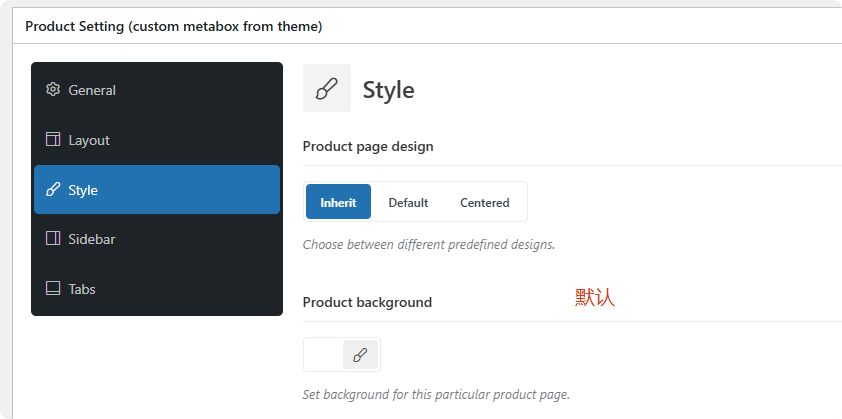This screenshot has height=419, width=842.
Task: Click the Sidebar panel icon in menu
Action: tap(53, 239)
